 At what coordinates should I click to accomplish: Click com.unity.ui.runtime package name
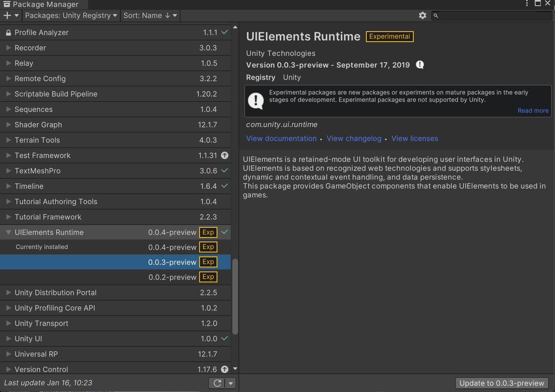282,125
